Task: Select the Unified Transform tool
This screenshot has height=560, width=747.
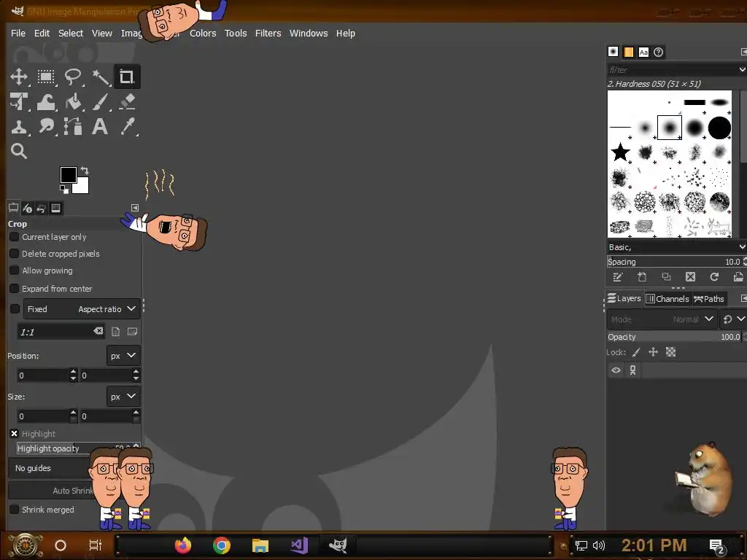Action: pos(19,102)
